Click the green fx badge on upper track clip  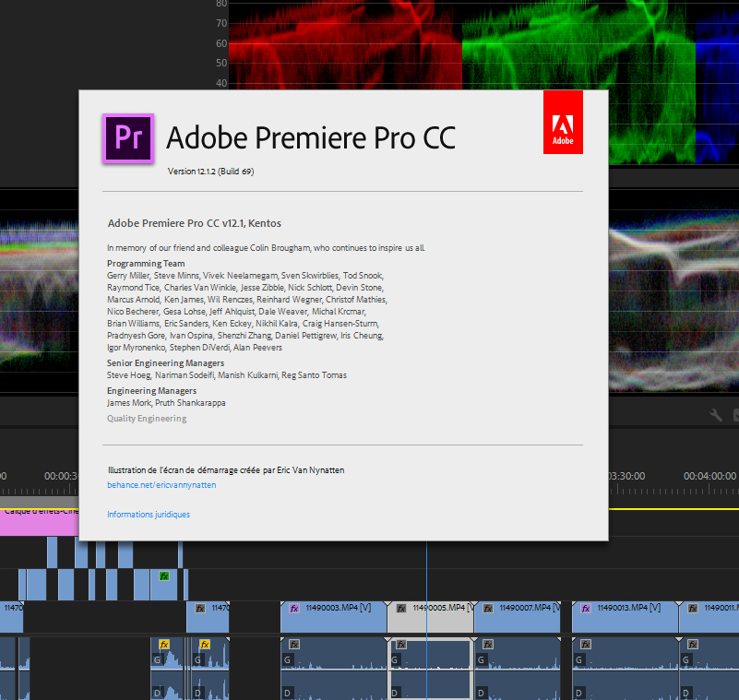point(164,576)
